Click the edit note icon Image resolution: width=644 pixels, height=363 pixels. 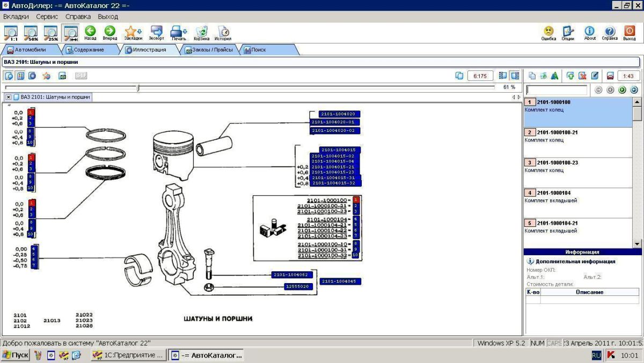pos(595,76)
